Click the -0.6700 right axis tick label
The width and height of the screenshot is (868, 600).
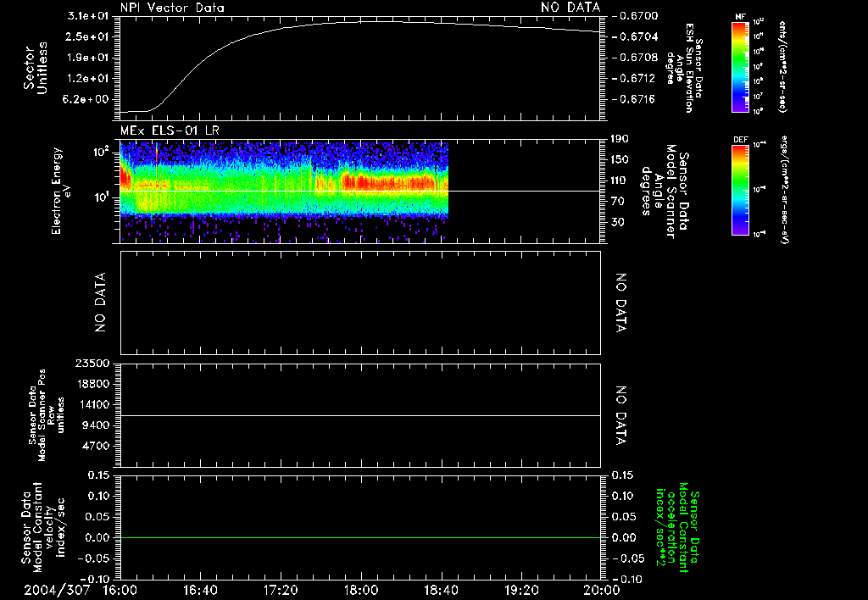636,15
